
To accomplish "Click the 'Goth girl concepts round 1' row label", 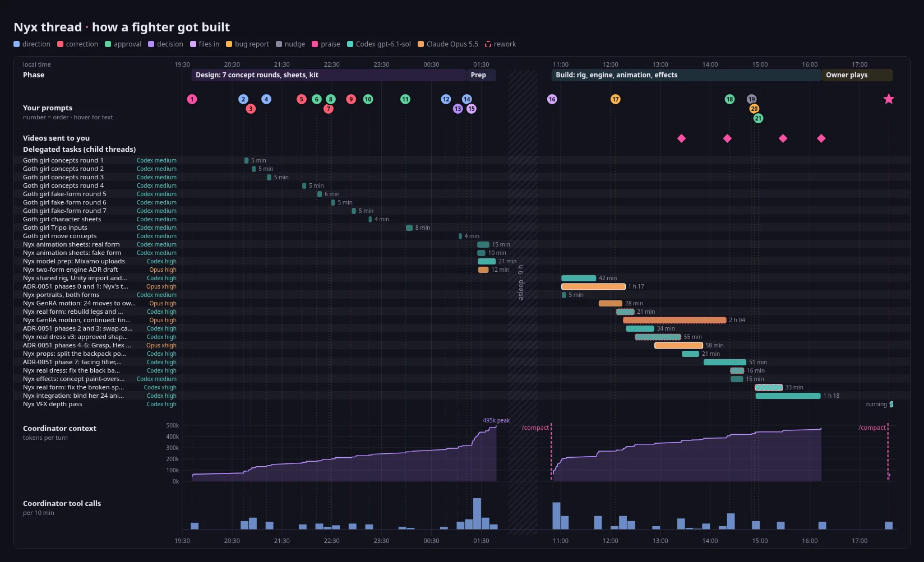I will click(x=63, y=160).
